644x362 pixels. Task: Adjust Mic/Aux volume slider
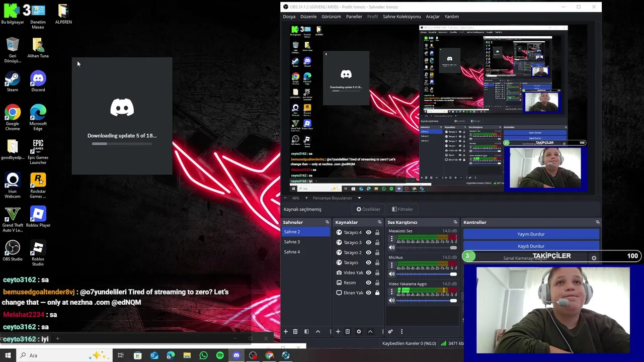tap(427, 274)
